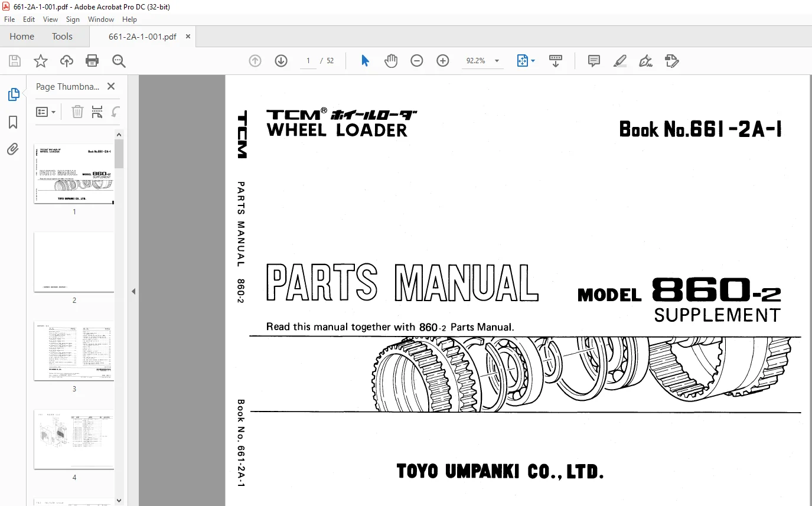Open the zoom level 92.2% dropdown
The height and width of the screenshot is (506, 812).
pyautogui.click(x=497, y=61)
